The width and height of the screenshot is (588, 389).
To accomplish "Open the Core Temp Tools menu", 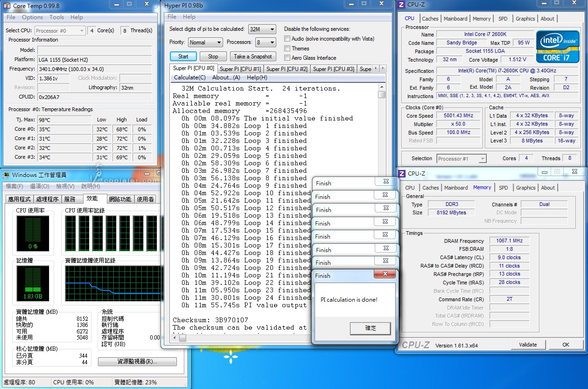I will coord(56,17).
